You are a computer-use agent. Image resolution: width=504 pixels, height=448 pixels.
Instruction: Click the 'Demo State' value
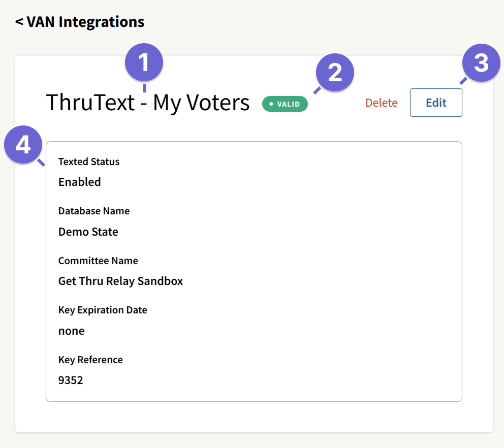pos(88,232)
